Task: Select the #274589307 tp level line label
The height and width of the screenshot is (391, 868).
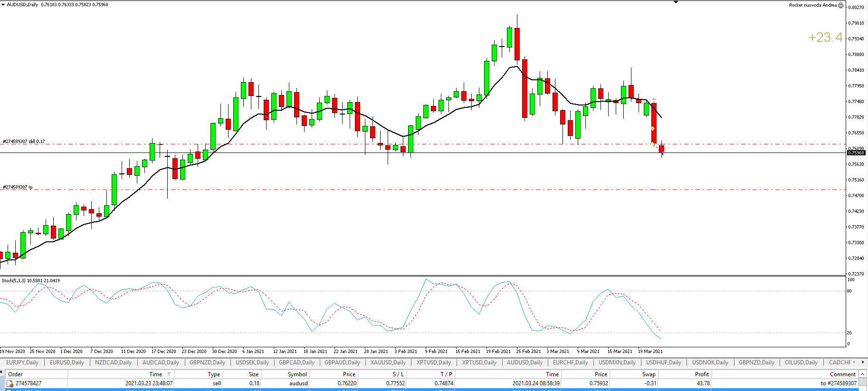Action: (18, 187)
